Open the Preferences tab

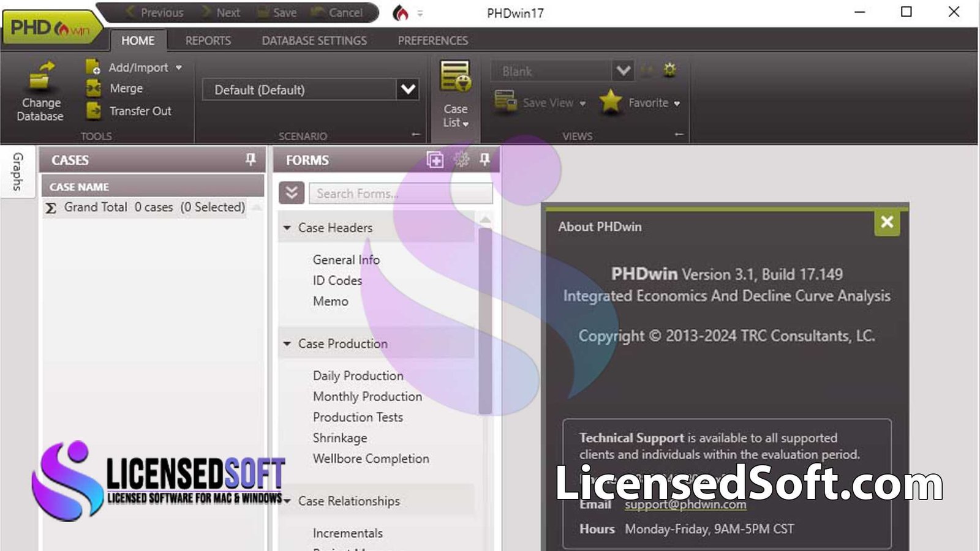click(x=432, y=40)
